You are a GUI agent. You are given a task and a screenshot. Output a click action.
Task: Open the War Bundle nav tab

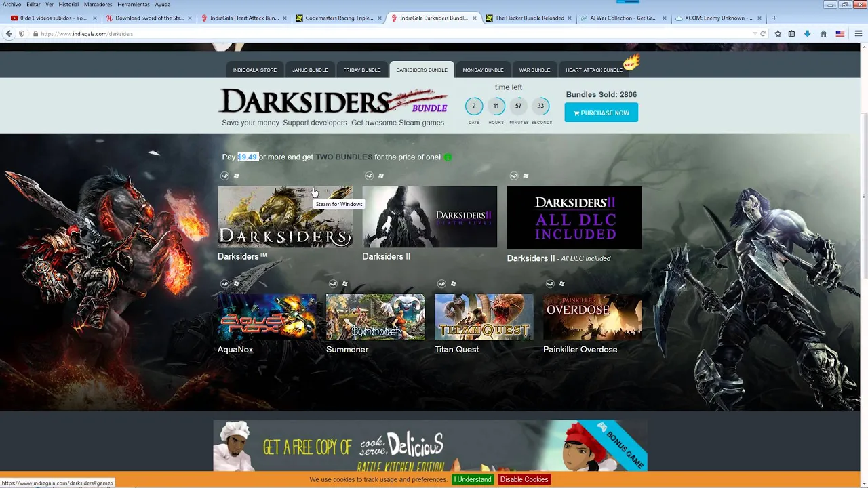pos(534,70)
